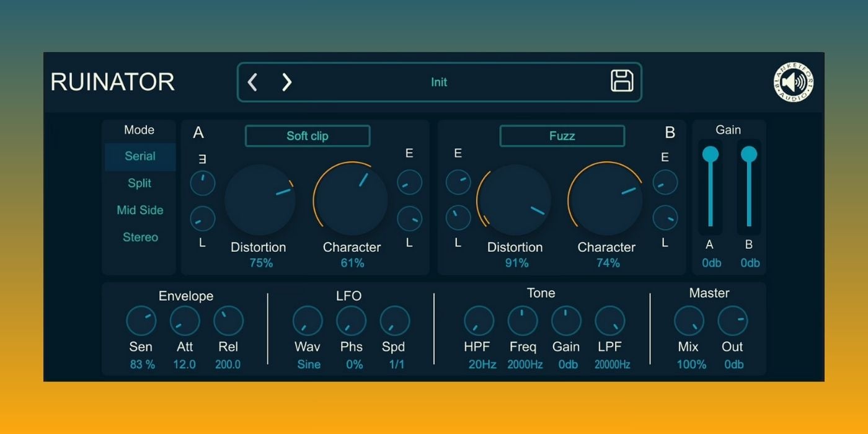This screenshot has height=434, width=868.
Task: Click the Mix knob in the Master section
Action: coord(689,321)
